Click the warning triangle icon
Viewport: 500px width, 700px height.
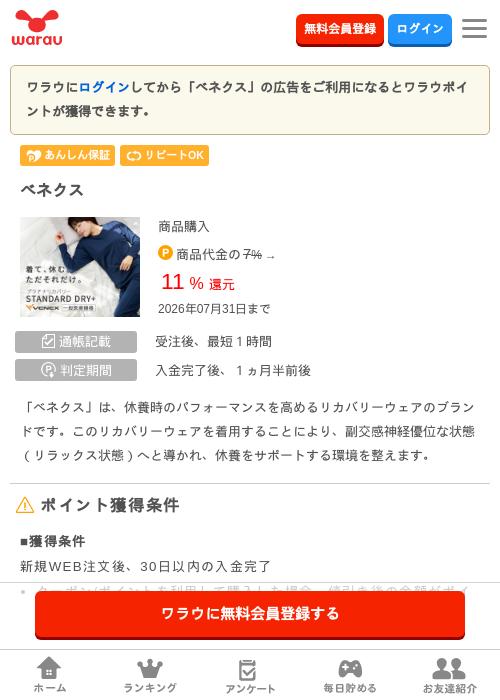point(25,505)
